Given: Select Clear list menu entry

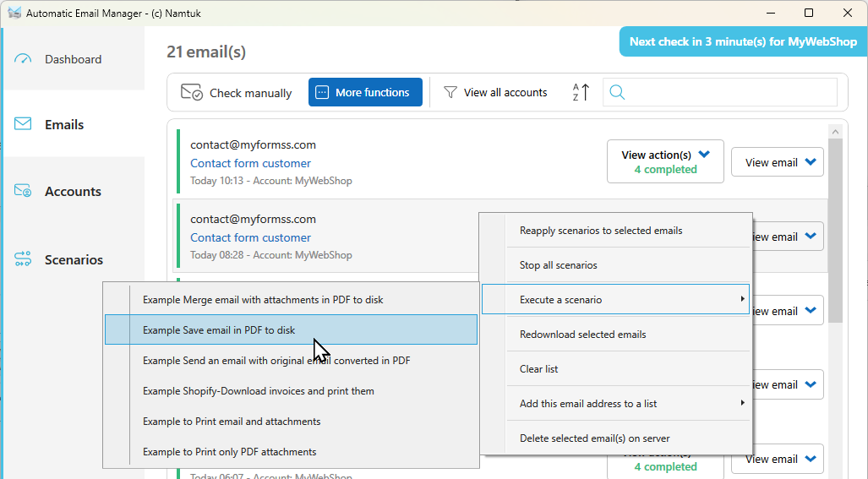Looking at the screenshot, I should coord(615,369).
